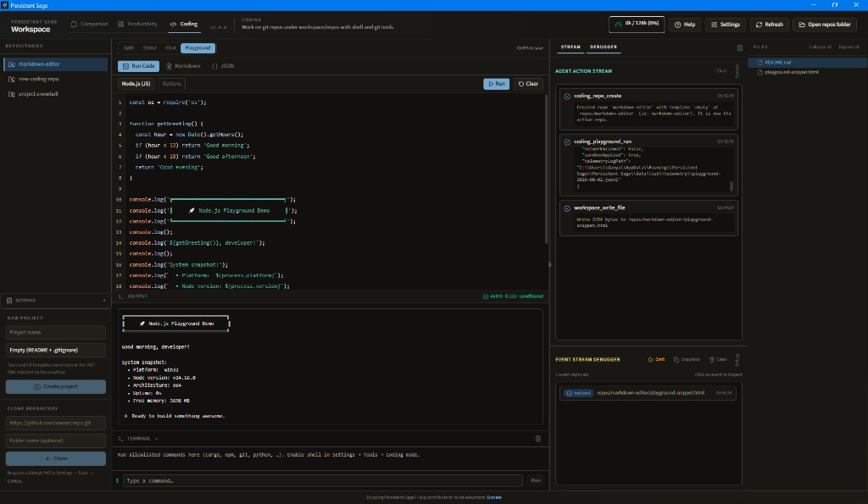Screen dimensions: 868x504
Task: Click the Coding mode code-brackets icon
Action: coord(173,25)
